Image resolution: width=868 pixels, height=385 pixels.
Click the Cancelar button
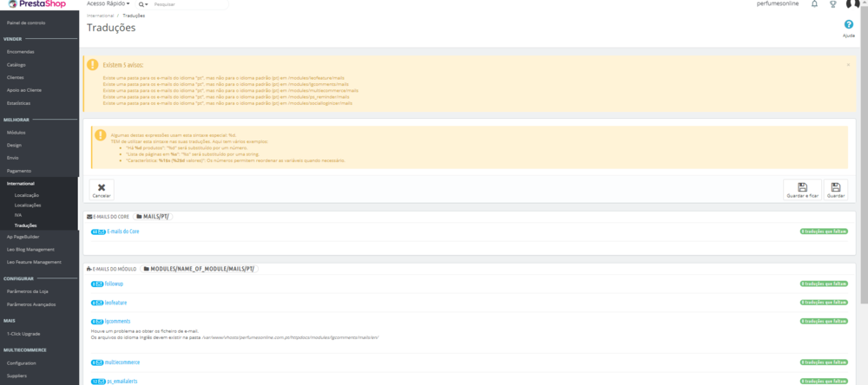coord(102,190)
